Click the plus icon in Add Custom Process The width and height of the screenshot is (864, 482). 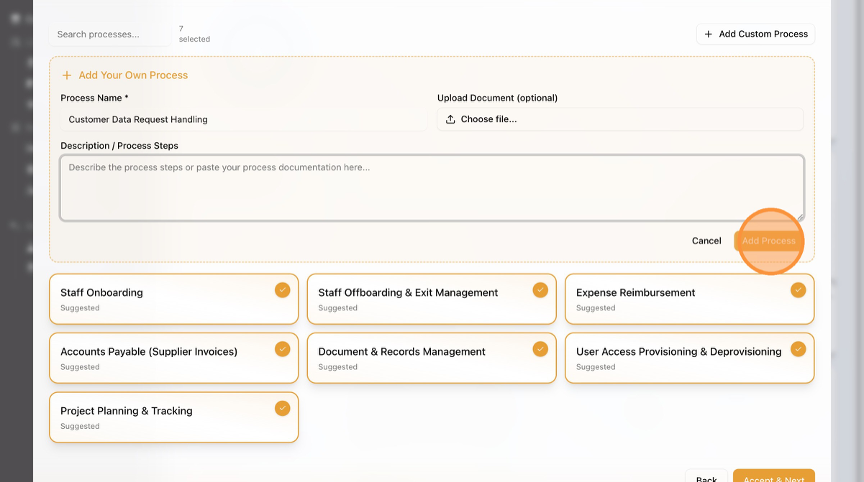point(708,34)
